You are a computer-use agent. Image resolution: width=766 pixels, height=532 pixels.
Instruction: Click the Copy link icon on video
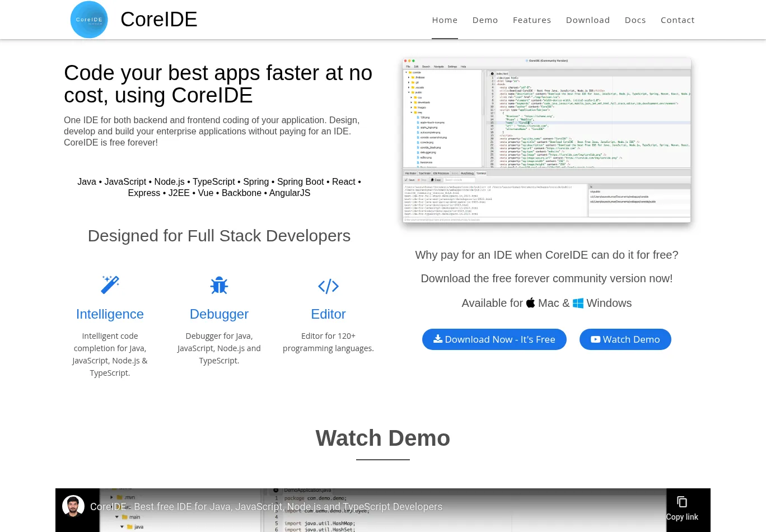[x=681, y=502]
